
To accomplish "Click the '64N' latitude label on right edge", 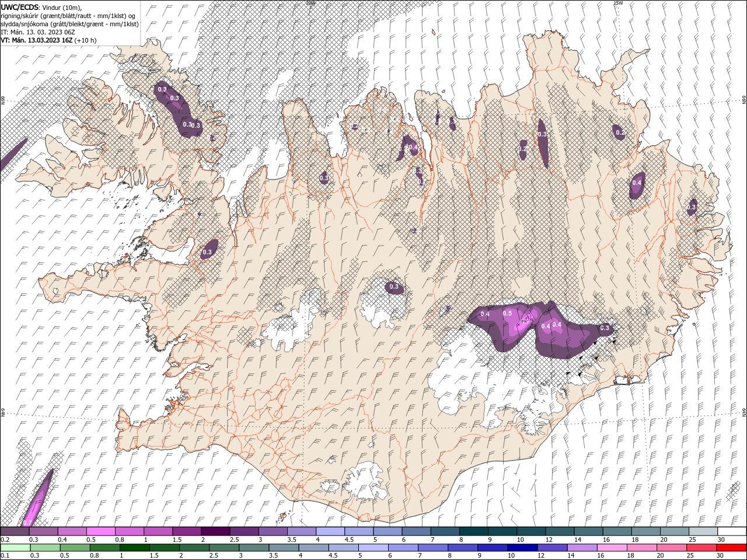I will pos(744,412).
